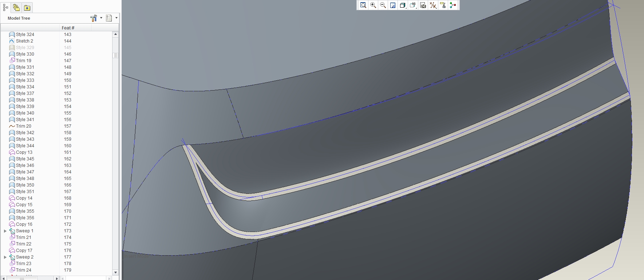The height and width of the screenshot is (280, 644).
Task: Select Copy 14 in the tree
Action: point(24,198)
